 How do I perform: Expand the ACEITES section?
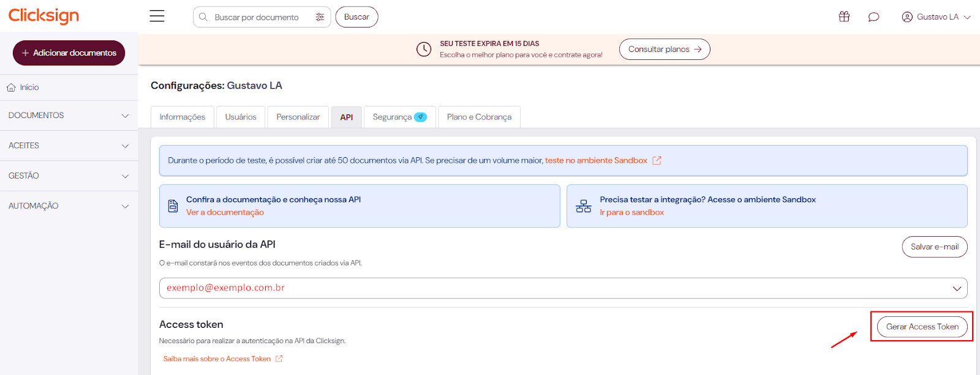point(69,146)
